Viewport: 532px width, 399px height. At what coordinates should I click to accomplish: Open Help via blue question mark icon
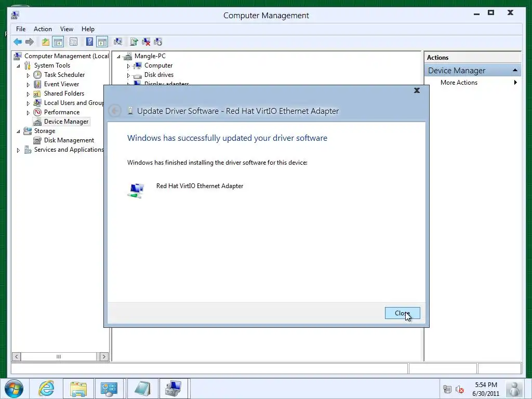[x=89, y=42]
